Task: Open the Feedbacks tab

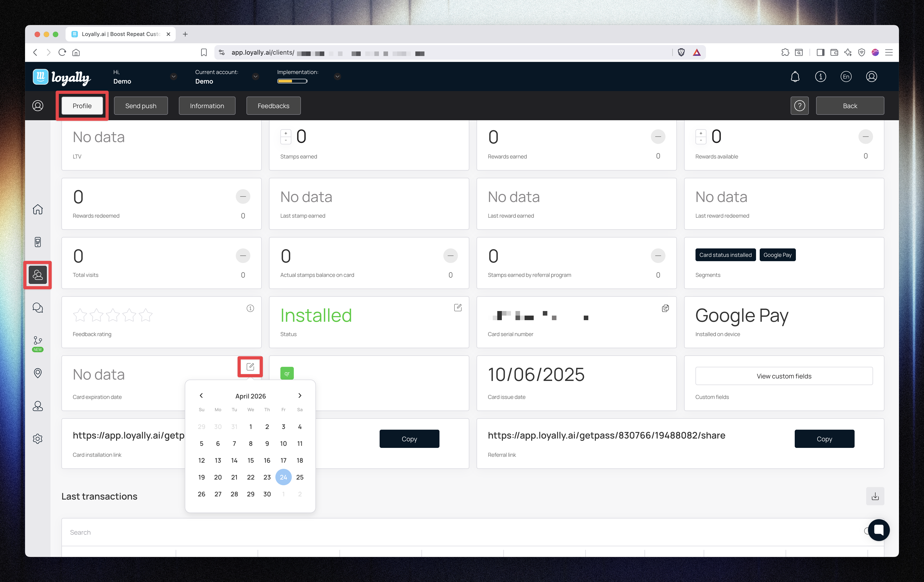Action: [273, 106]
